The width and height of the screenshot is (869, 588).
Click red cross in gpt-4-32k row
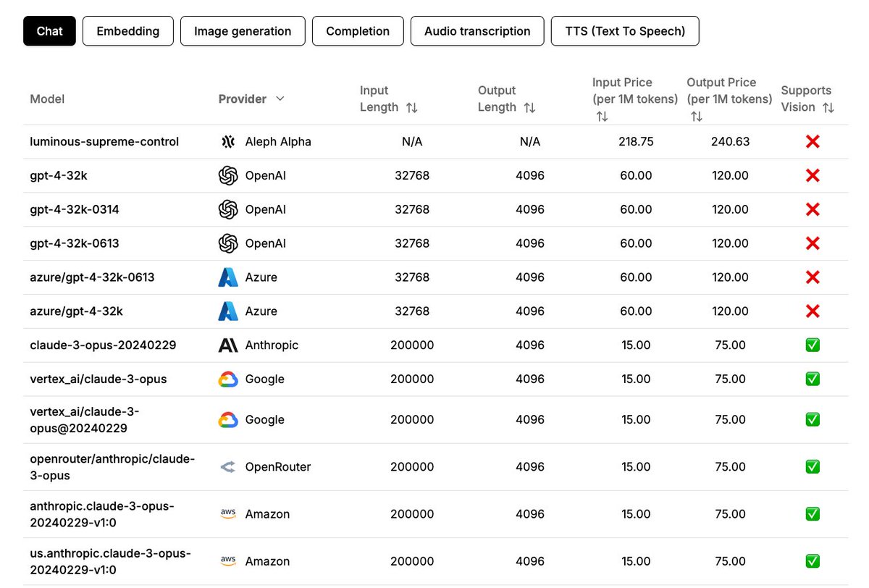pos(813,176)
